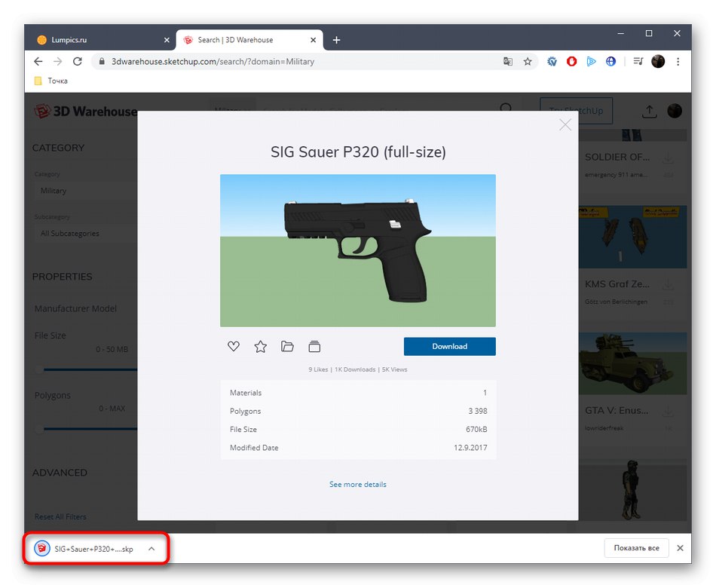Image resolution: width=716 pixels, height=588 pixels.
Task: Click the red Opera-style extension icon
Action: pos(572,61)
